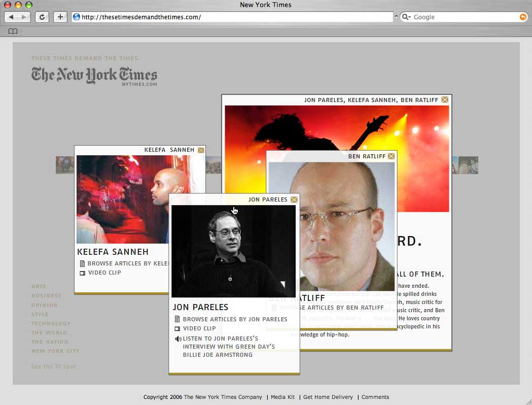Image resolution: width=532 pixels, height=405 pixels.
Task: Browse articles by Jon Pareles
Action: pos(234,319)
